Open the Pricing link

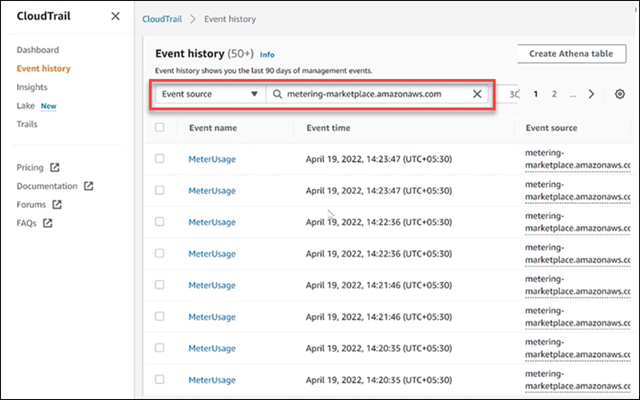point(30,167)
